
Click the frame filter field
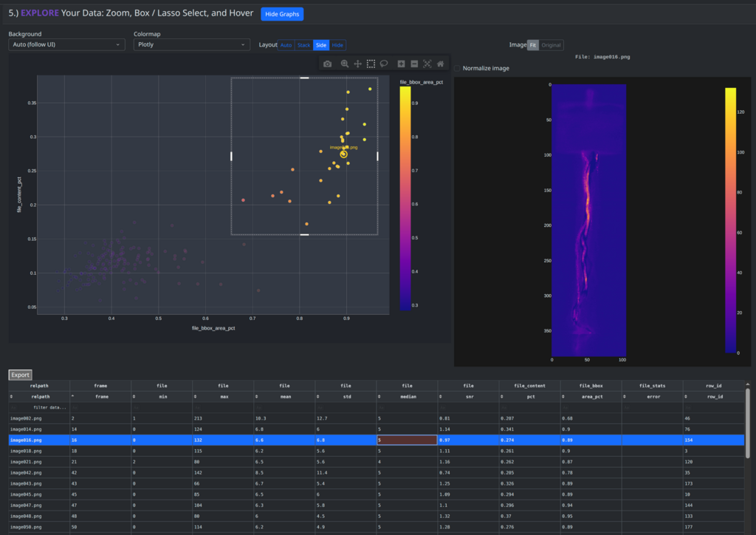tap(100, 408)
